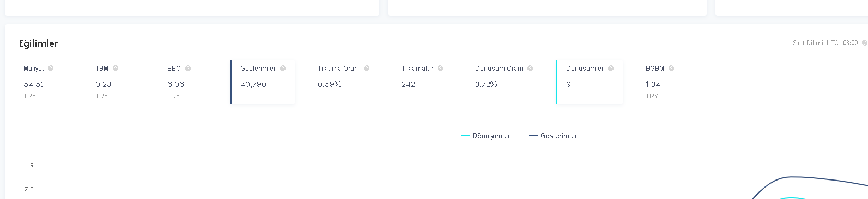Click help icon beside Saat Dilimi
This screenshot has width=868, height=199.
tap(864, 43)
